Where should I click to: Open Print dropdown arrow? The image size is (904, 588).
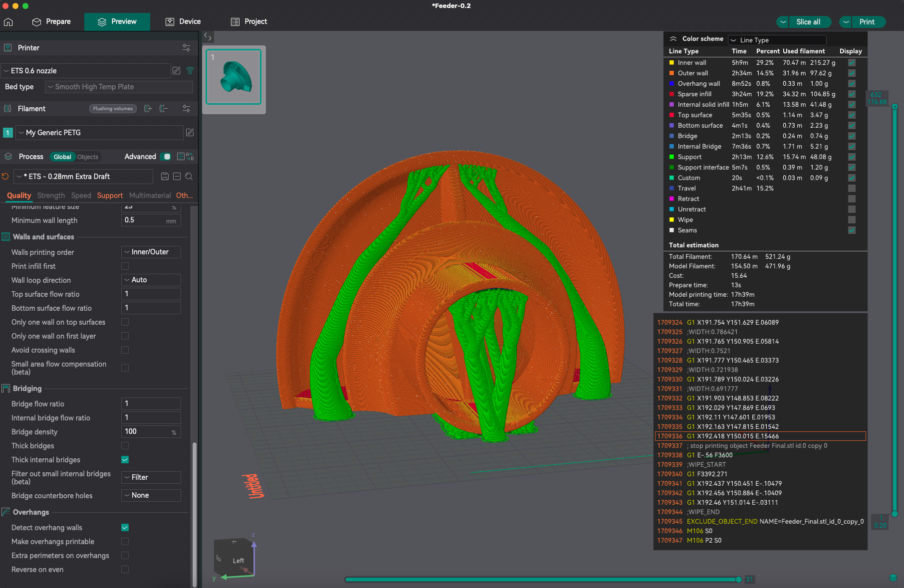tap(846, 22)
